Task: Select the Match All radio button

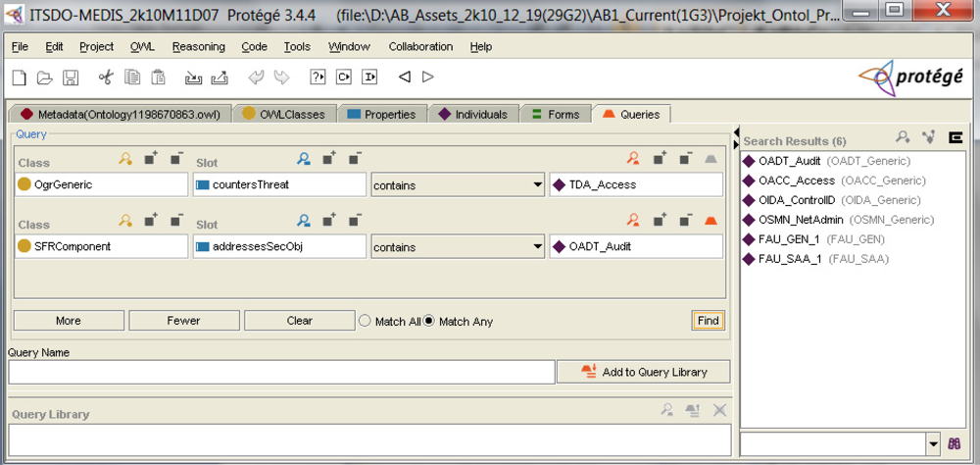Action: (365, 321)
